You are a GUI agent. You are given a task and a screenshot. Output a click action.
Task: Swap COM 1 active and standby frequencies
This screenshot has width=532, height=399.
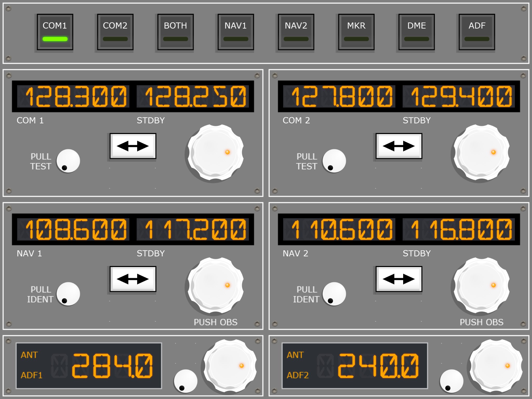pos(133,146)
